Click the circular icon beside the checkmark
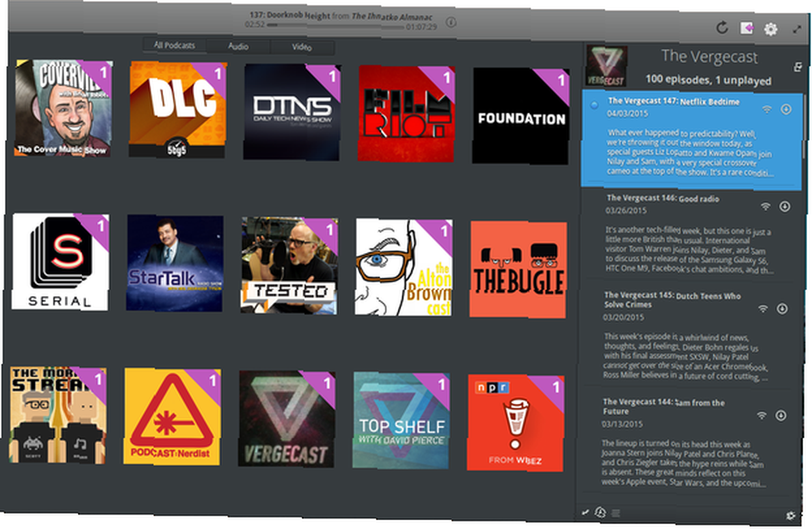The image size is (812, 529). point(600,513)
